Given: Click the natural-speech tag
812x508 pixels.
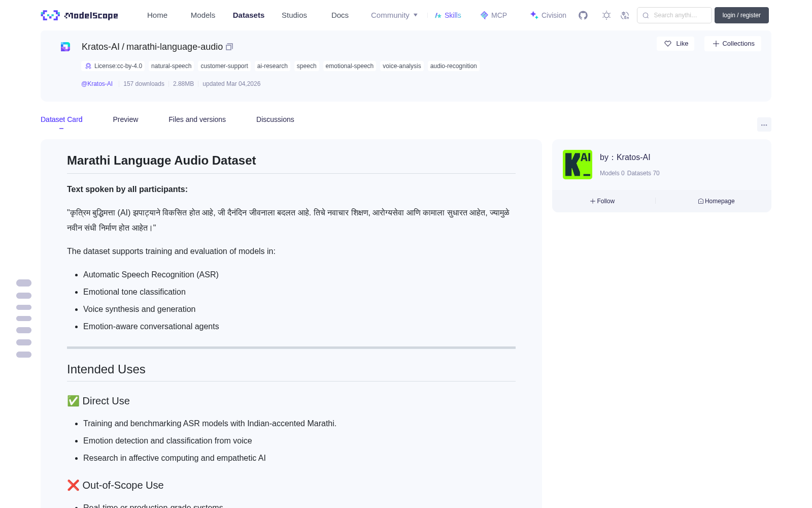Looking at the screenshot, I should pyautogui.click(x=172, y=66).
